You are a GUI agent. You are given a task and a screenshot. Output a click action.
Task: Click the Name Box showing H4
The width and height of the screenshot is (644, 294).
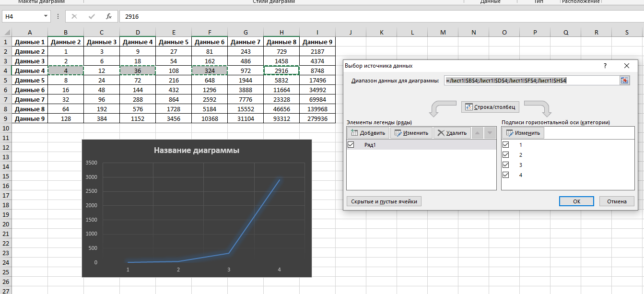[x=22, y=16]
